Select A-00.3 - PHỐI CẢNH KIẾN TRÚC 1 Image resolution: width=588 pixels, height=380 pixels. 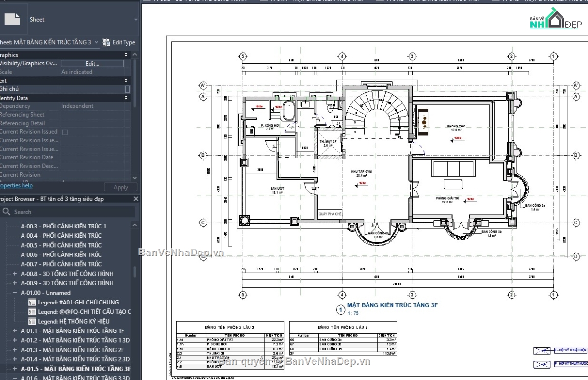[x=63, y=226]
